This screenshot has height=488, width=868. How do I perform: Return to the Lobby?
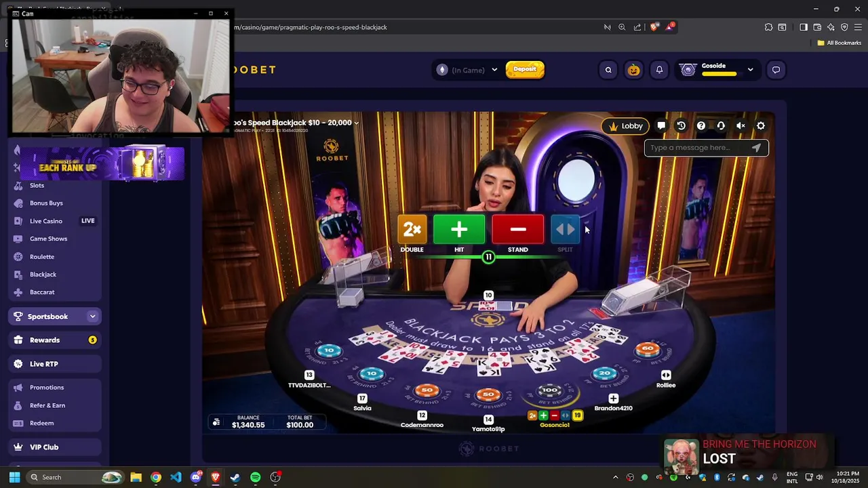coord(625,126)
